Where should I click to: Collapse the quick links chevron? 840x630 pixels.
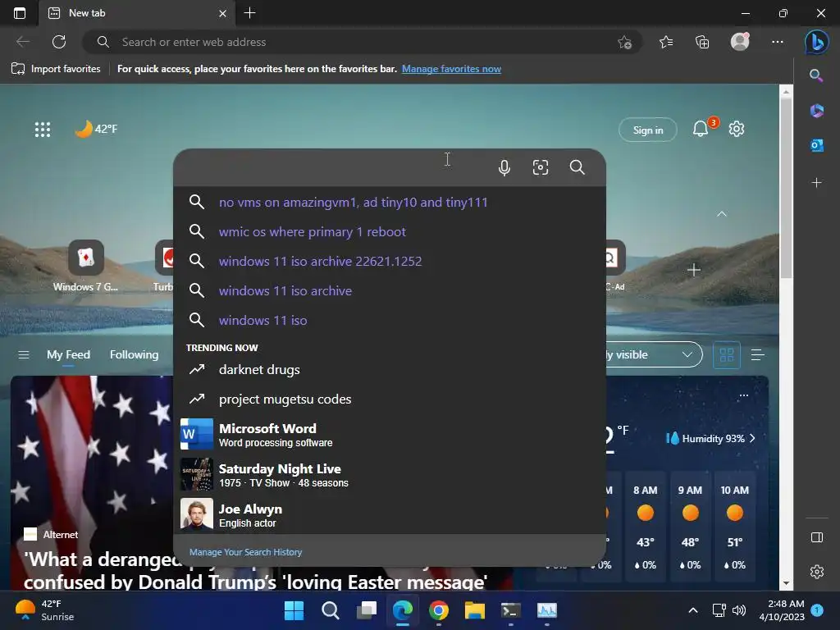(722, 214)
